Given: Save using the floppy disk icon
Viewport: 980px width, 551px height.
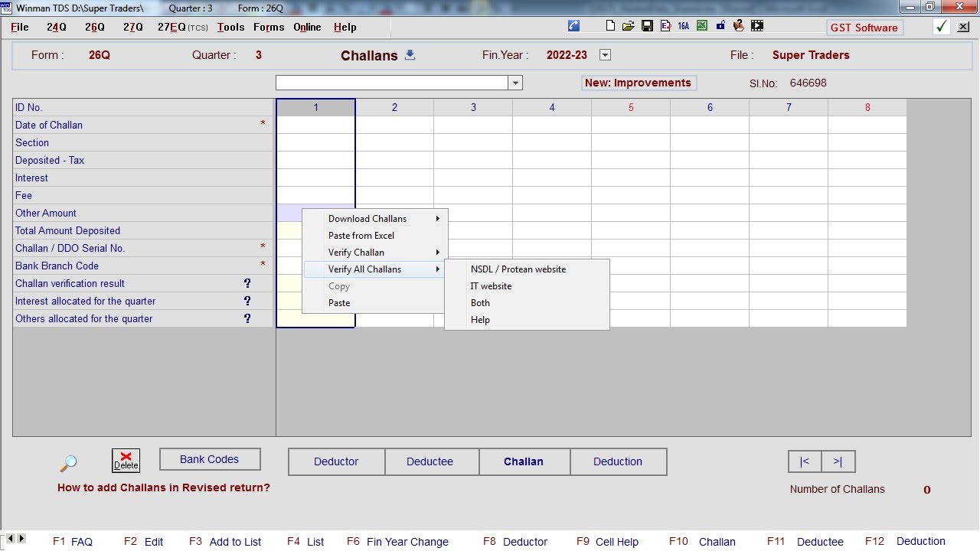Looking at the screenshot, I should pyautogui.click(x=647, y=26).
